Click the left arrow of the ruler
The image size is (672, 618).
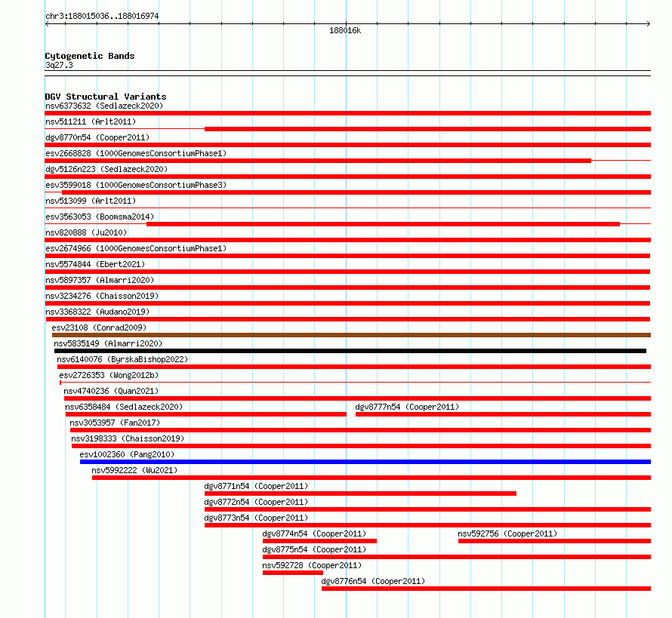point(47,24)
